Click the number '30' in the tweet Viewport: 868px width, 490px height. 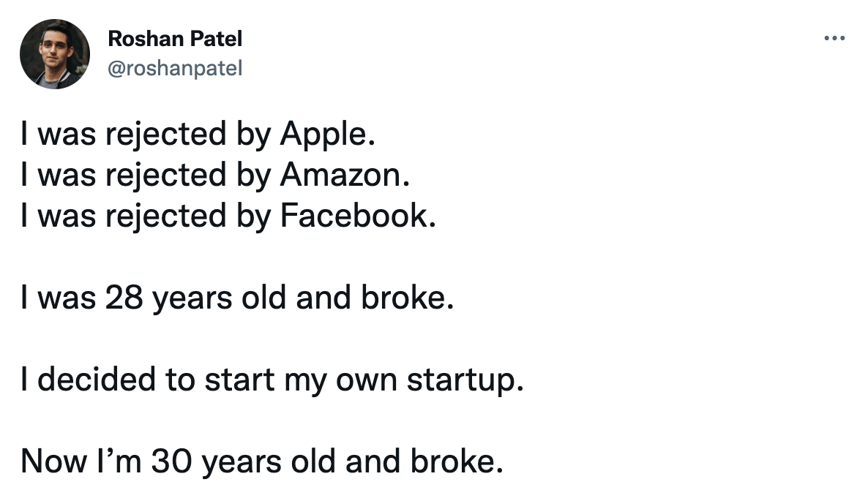coord(171,461)
